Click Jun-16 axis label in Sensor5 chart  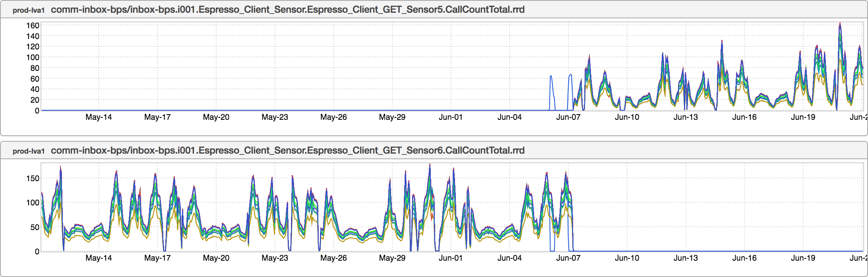744,117
